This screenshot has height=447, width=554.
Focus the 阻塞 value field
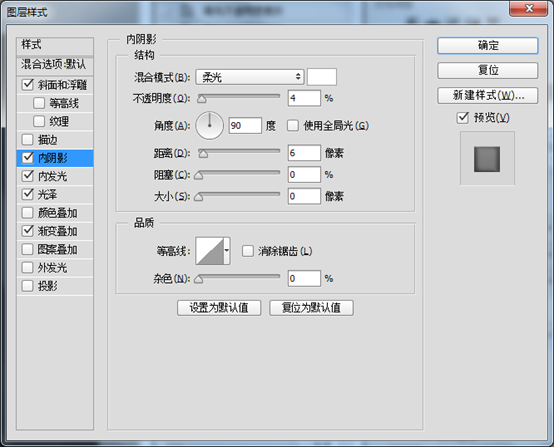[304, 175]
